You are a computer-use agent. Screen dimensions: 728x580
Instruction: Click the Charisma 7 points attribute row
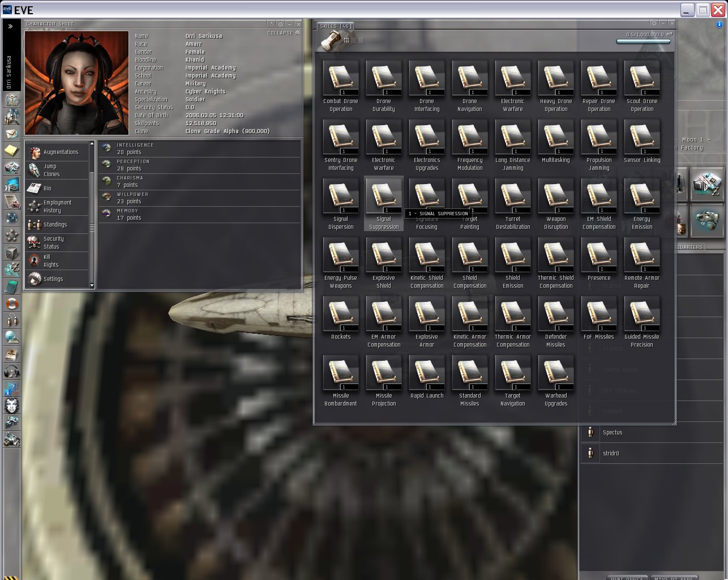point(199,182)
